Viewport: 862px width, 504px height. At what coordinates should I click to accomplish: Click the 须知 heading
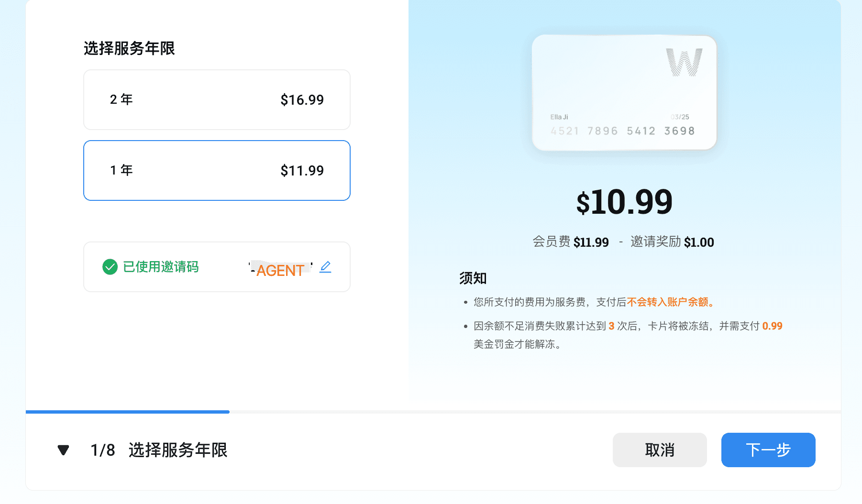click(x=473, y=278)
